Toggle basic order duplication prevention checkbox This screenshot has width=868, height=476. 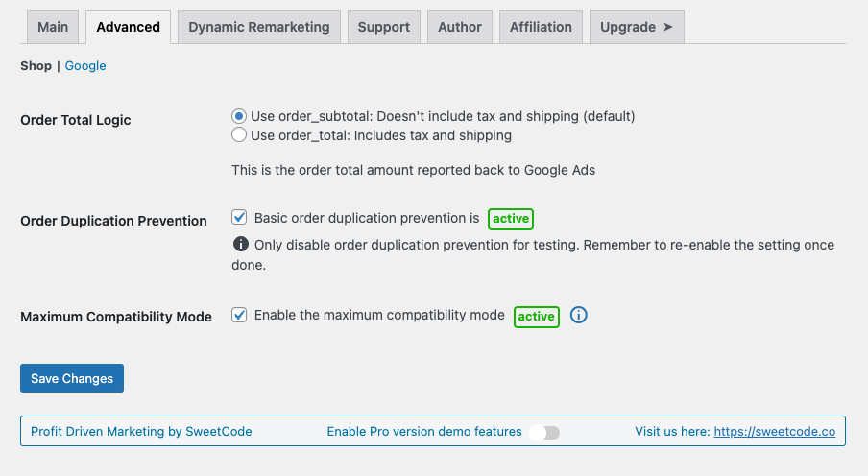[239, 217]
